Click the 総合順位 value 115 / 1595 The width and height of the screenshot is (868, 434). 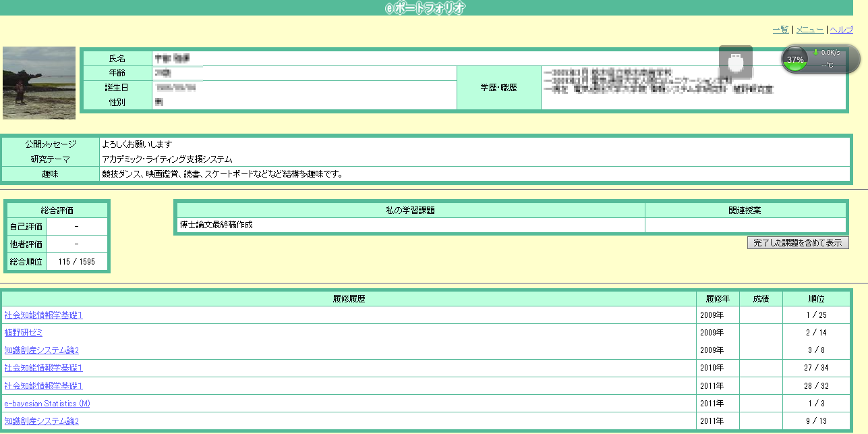[77, 262]
